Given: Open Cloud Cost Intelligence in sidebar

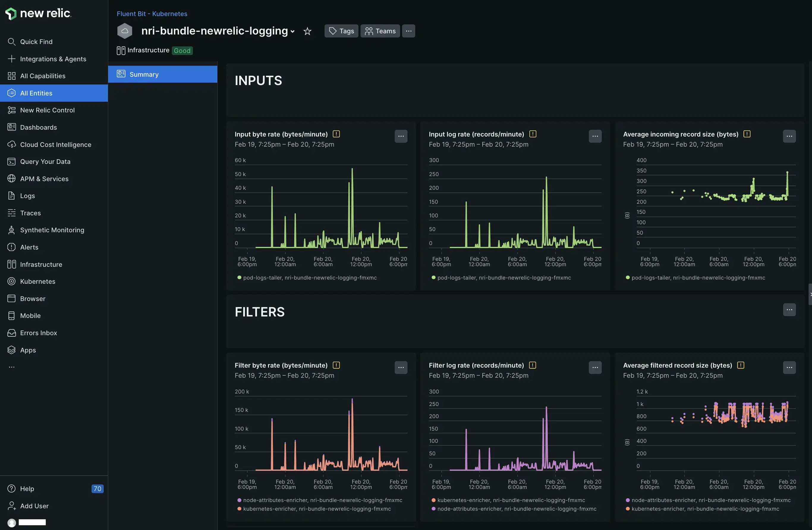Looking at the screenshot, I should point(55,145).
